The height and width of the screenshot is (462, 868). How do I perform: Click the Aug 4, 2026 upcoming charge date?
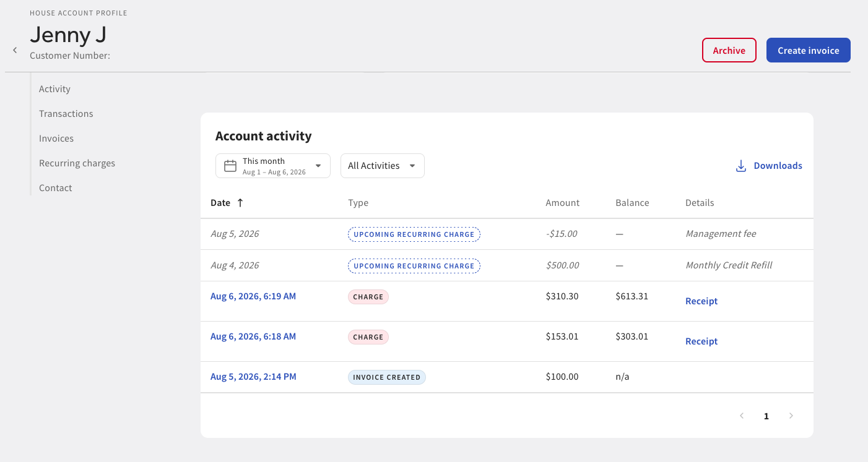coord(235,265)
